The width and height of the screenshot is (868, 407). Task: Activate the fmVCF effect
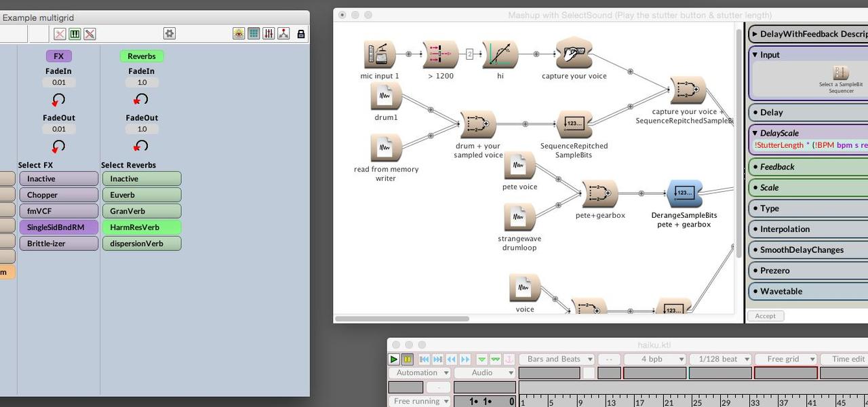(x=59, y=211)
